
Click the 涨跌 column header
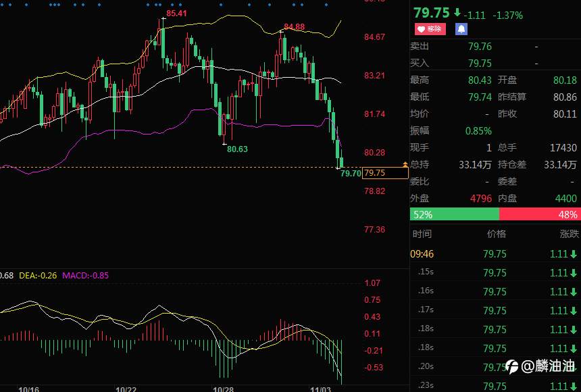coord(569,234)
